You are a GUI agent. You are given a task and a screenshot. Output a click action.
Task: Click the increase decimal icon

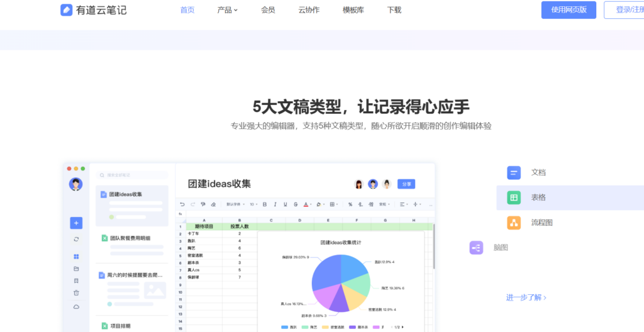(x=371, y=204)
